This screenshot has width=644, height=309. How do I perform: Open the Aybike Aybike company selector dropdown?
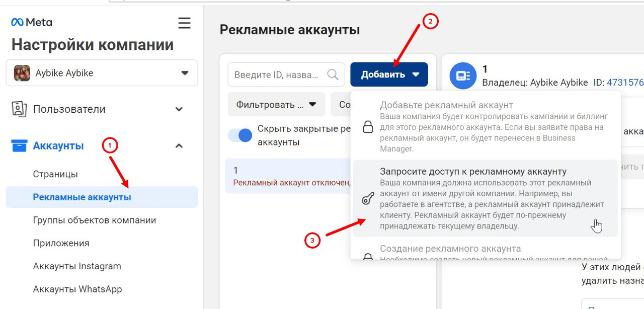[102, 73]
